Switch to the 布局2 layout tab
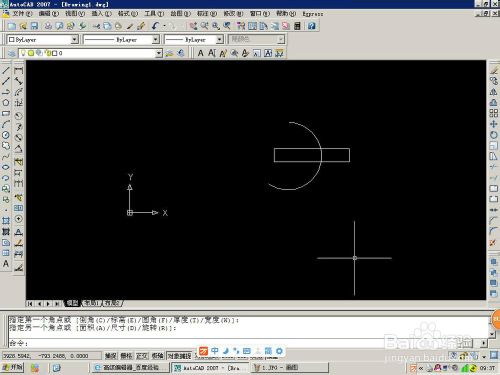This screenshot has width=500, height=375. (112, 303)
